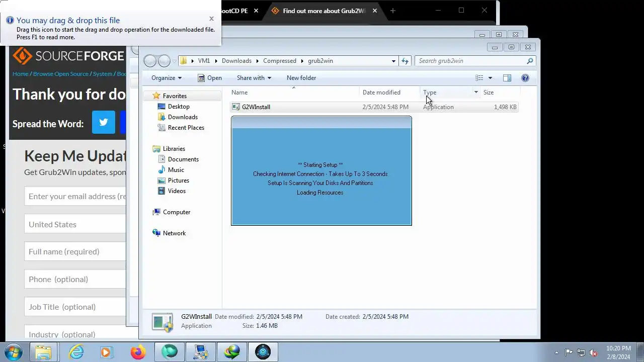Click the muted volume tray icon
The image size is (644, 362).
pos(594,352)
